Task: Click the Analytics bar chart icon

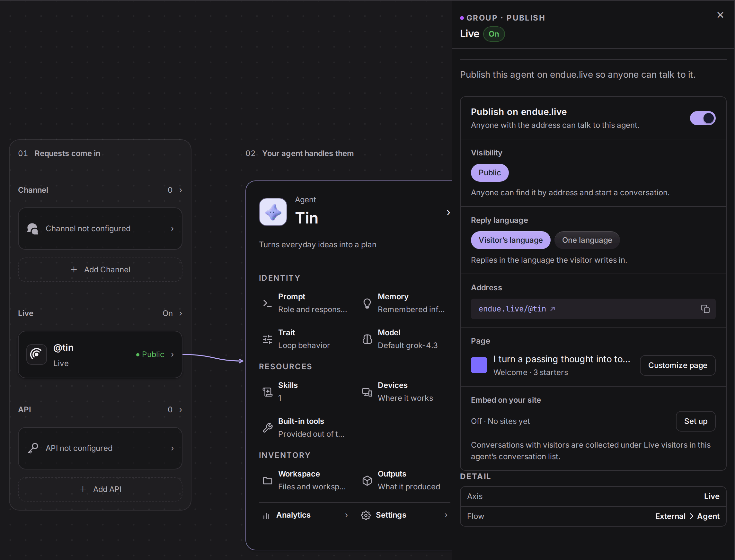Action: tap(266, 515)
